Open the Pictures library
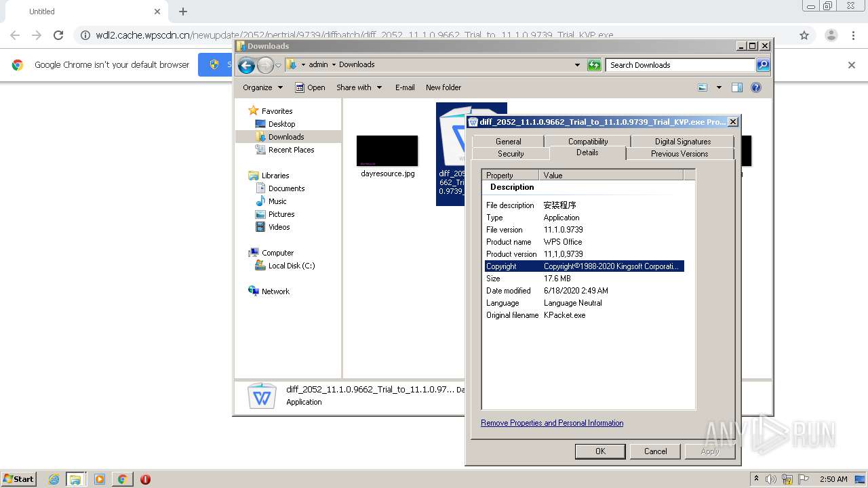The image size is (868, 488). [x=281, y=214]
